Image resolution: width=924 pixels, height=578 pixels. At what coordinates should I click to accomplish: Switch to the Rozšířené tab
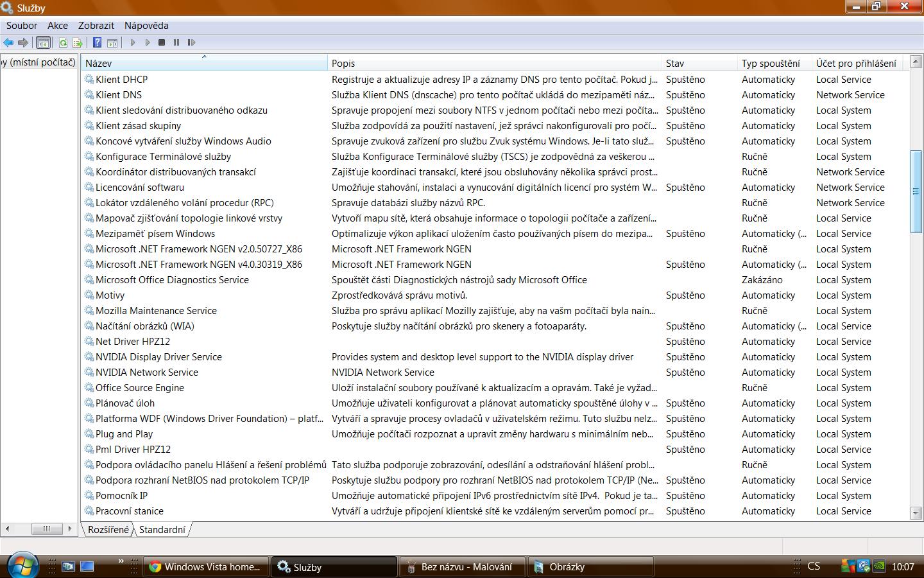(108, 530)
